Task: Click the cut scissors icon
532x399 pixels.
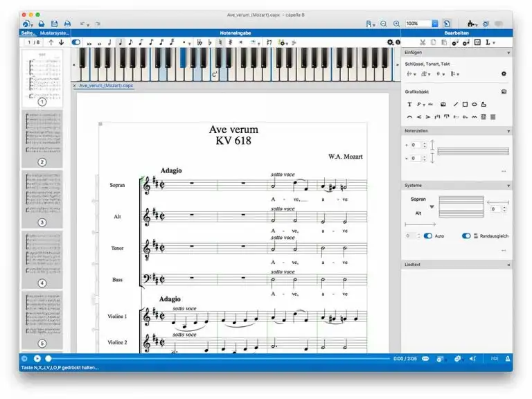Action: (x=423, y=42)
